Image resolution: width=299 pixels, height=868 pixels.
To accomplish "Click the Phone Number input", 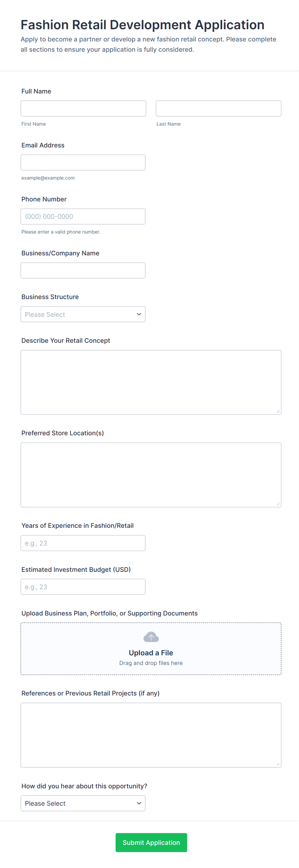I will pos(83,216).
